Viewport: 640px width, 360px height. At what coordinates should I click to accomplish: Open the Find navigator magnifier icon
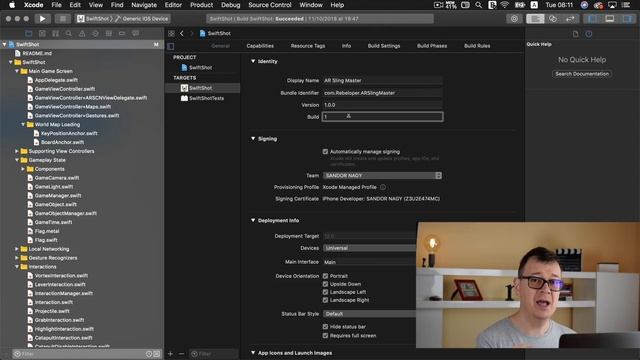[69, 33]
